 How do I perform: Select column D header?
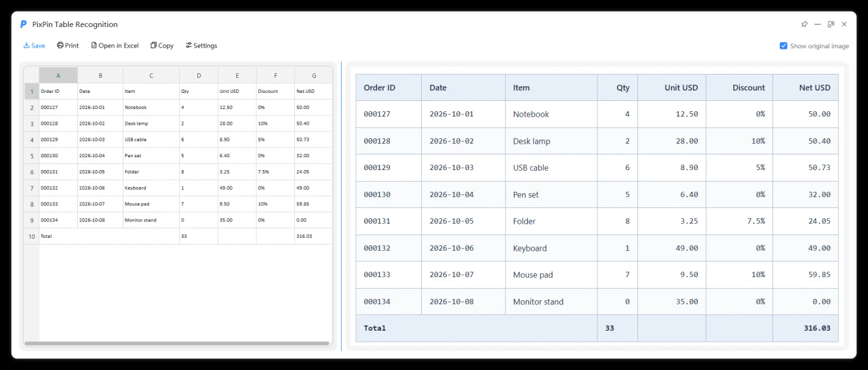199,75
